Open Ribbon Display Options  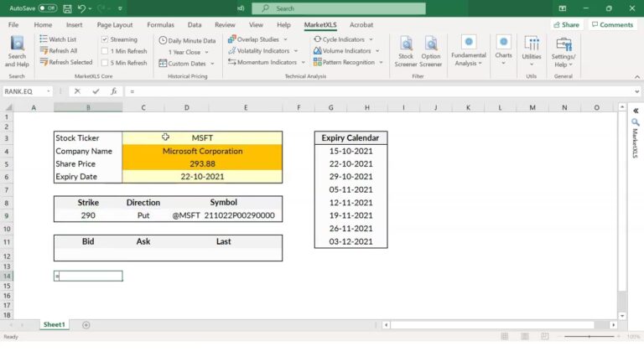click(563, 8)
